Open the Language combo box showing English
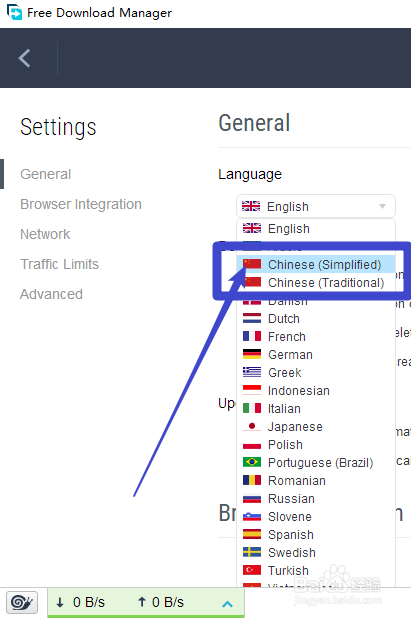This screenshot has width=411, height=618. coord(316,206)
